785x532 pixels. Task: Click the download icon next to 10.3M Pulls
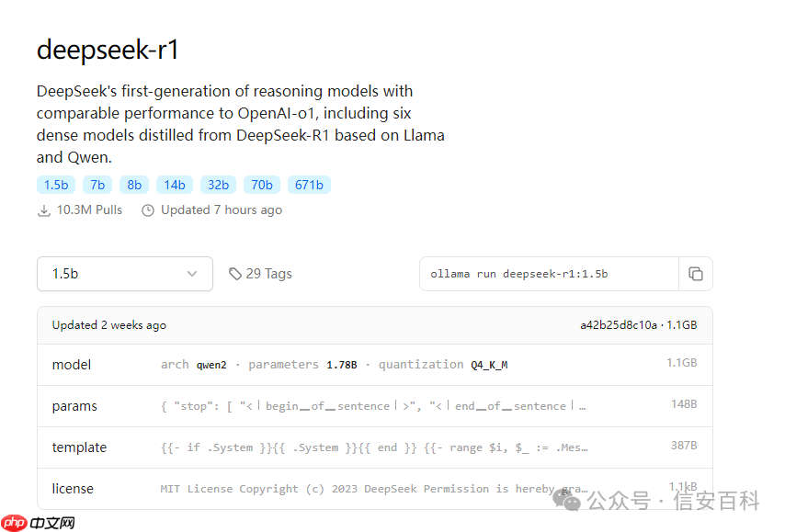43,209
